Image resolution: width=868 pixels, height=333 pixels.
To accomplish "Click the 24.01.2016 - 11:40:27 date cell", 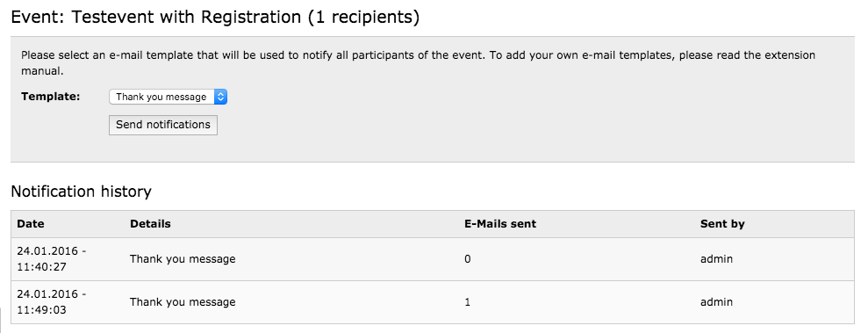I will pyautogui.click(x=52, y=258).
